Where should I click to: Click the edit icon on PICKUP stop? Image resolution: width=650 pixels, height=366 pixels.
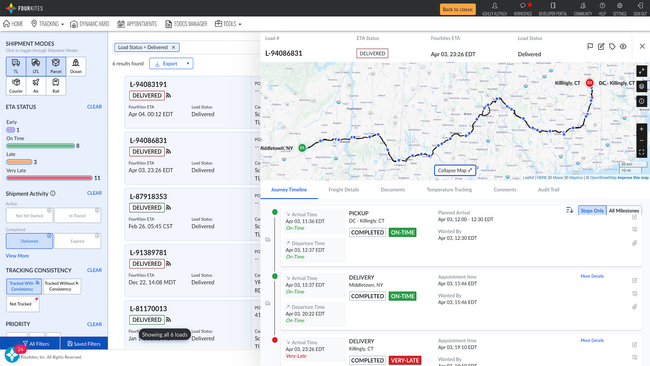[x=634, y=217]
